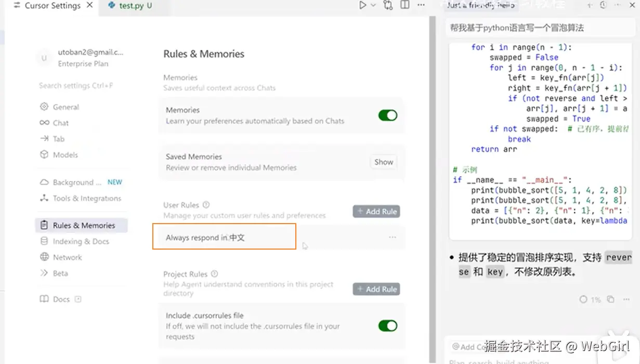Add a new Project Rule
This screenshot has height=364, width=640.
[x=376, y=289]
